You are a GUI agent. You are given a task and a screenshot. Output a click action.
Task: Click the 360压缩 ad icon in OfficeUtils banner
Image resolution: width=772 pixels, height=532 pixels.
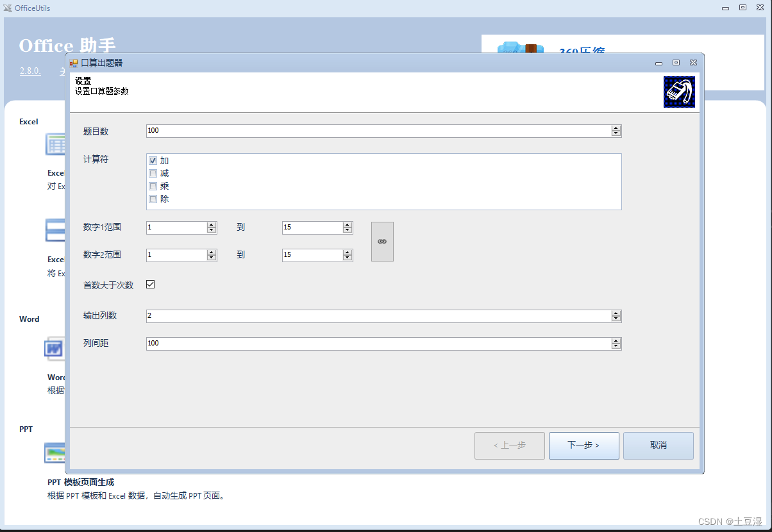521,47
